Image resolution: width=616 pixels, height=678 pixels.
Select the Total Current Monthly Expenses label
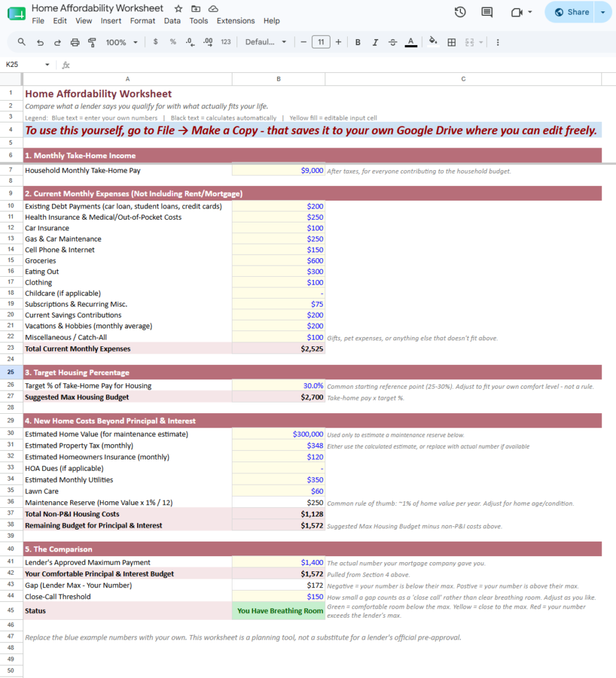click(x=77, y=348)
